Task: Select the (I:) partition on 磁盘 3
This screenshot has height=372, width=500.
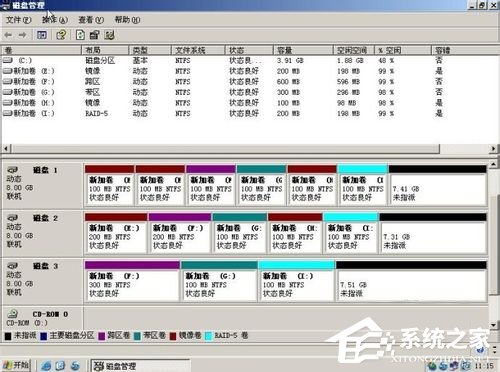Action: coord(296,281)
